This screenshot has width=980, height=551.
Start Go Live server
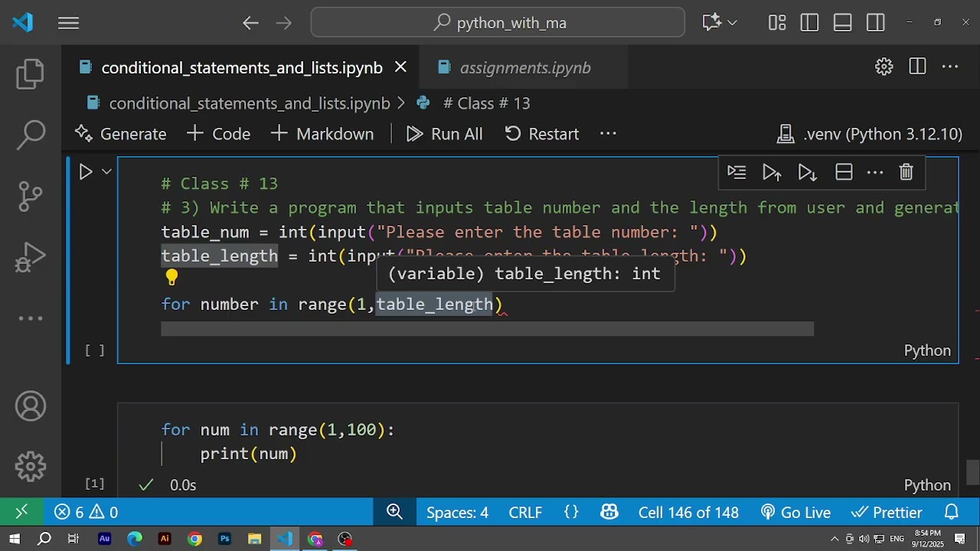coord(795,513)
